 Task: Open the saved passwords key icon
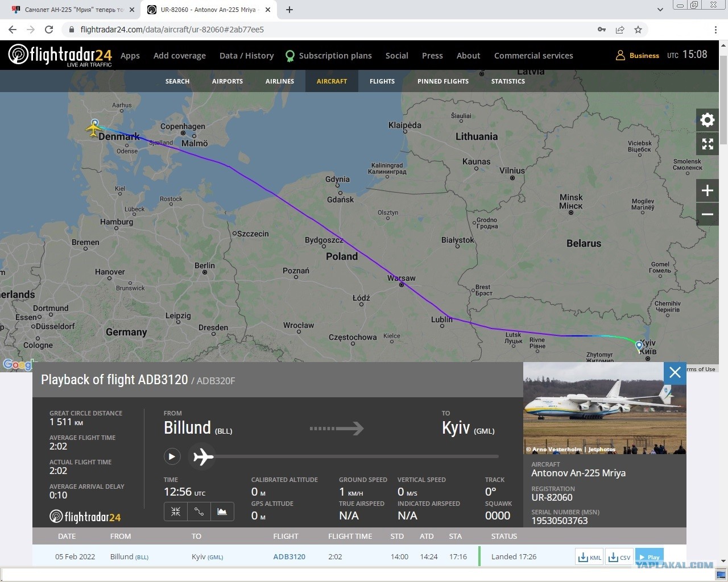pyautogui.click(x=602, y=30)
